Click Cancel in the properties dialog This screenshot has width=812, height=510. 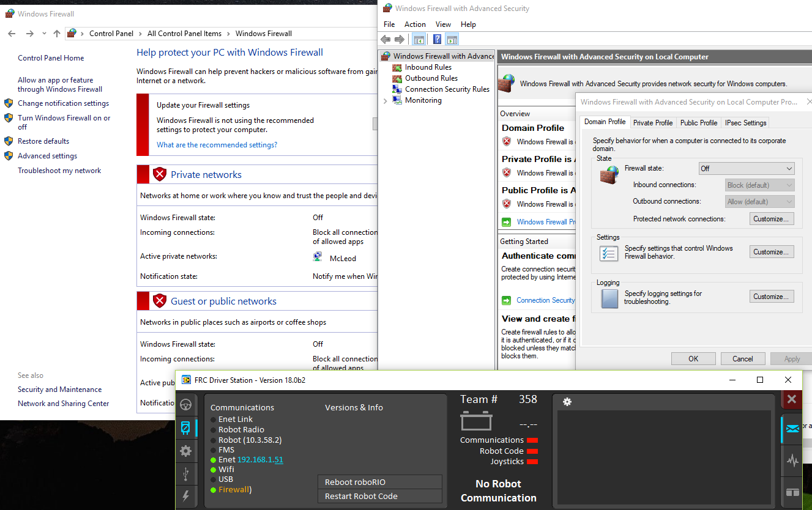click(743, 358)
